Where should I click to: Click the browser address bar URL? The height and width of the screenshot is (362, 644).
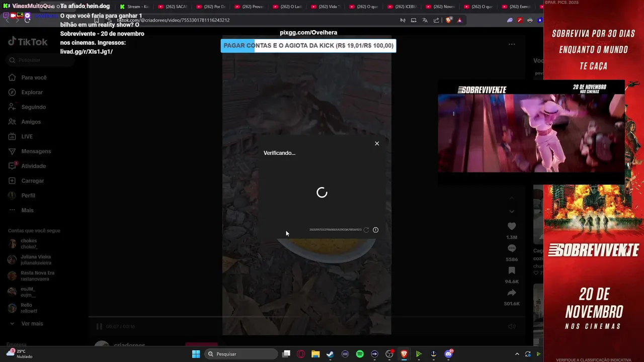pos(173,20)
